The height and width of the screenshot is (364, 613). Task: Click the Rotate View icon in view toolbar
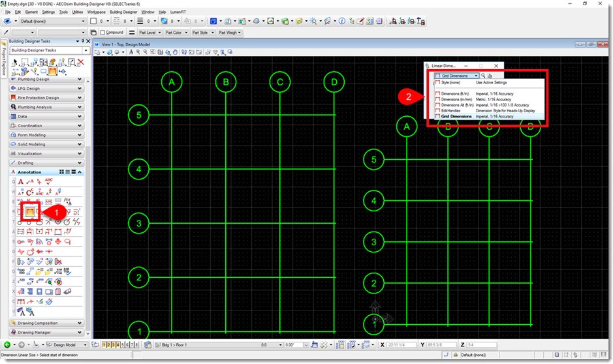pyautogui.click(x=168, y=52)
